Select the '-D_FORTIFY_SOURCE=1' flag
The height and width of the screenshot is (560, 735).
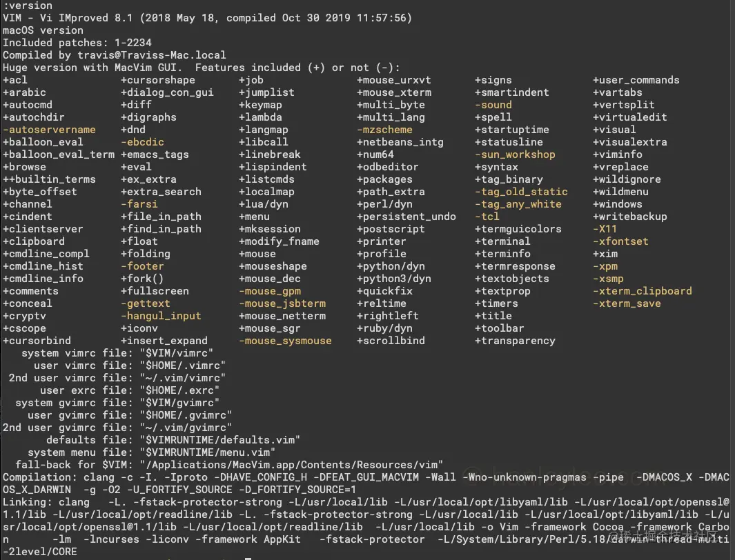297,490
